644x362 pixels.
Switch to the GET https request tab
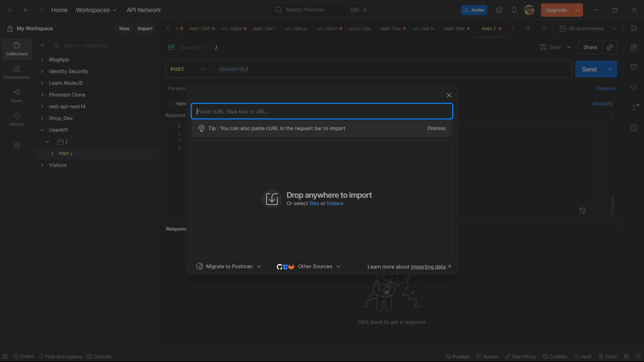coord(234,28)
